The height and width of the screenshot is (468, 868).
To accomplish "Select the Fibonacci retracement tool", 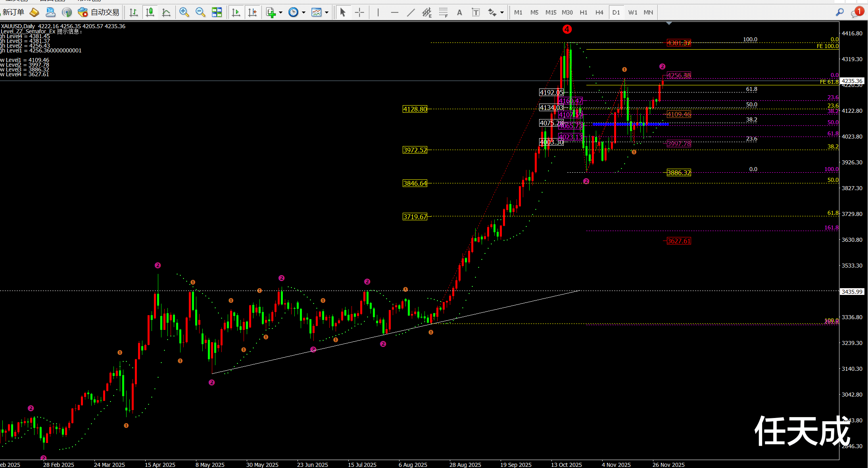I will [443, 12].
